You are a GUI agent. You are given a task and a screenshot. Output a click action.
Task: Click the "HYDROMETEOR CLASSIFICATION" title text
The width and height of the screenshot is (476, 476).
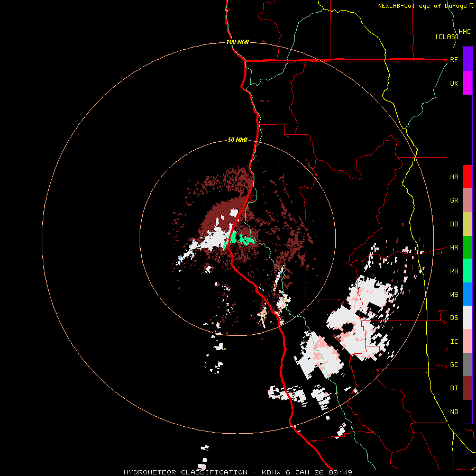tap(186, 472)
